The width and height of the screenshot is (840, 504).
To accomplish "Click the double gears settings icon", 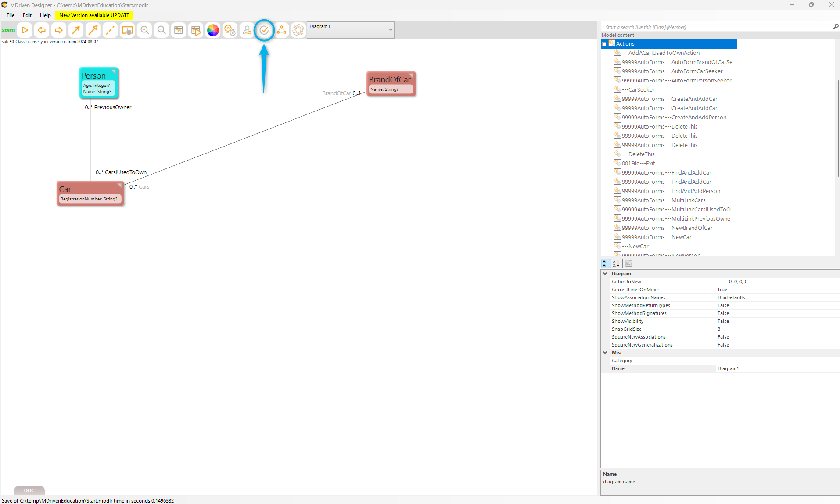I will [x=230, y=30].
